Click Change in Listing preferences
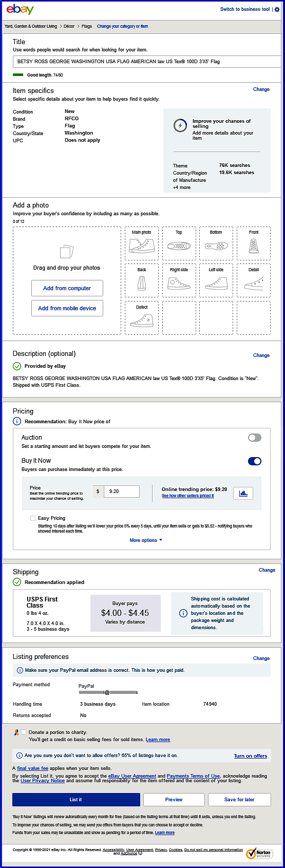The width and height of the screenshot is (285, 868). pyautogui.click(x=261, y=658)
